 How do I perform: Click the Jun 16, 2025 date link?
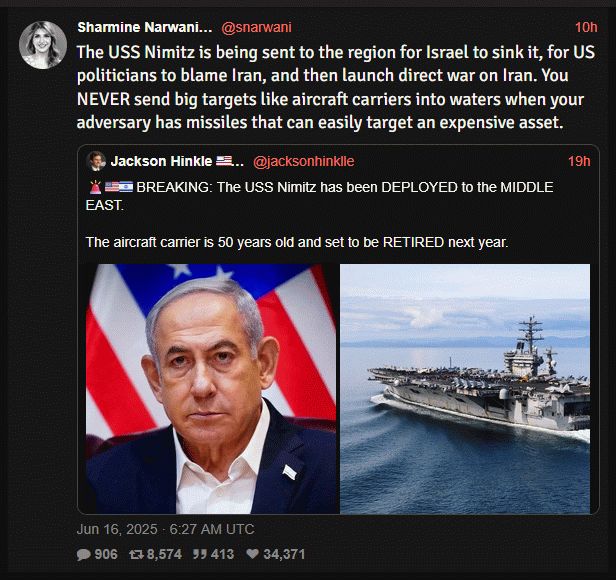coord(166,528)
